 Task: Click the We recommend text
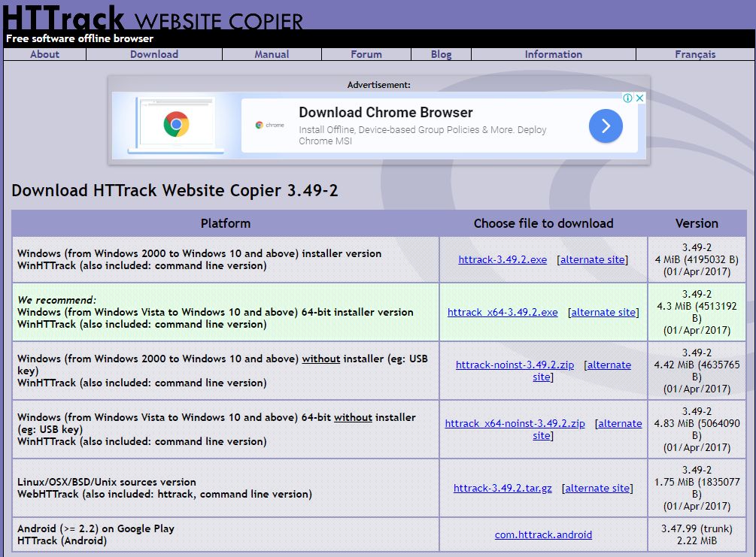point(57,300)
